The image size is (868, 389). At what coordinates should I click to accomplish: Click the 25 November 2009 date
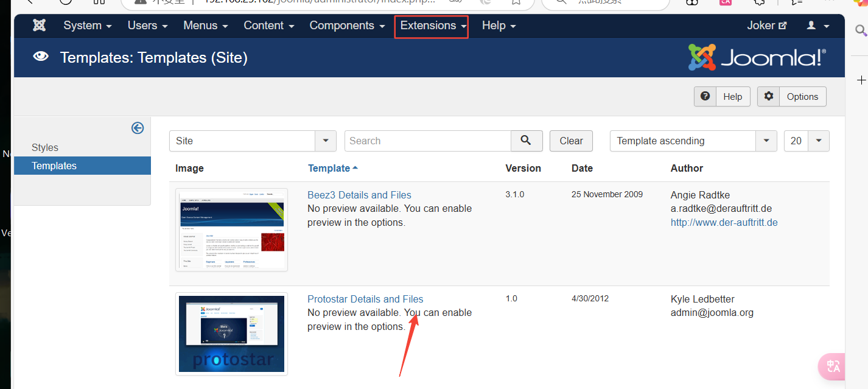click(x=607, y=194)
